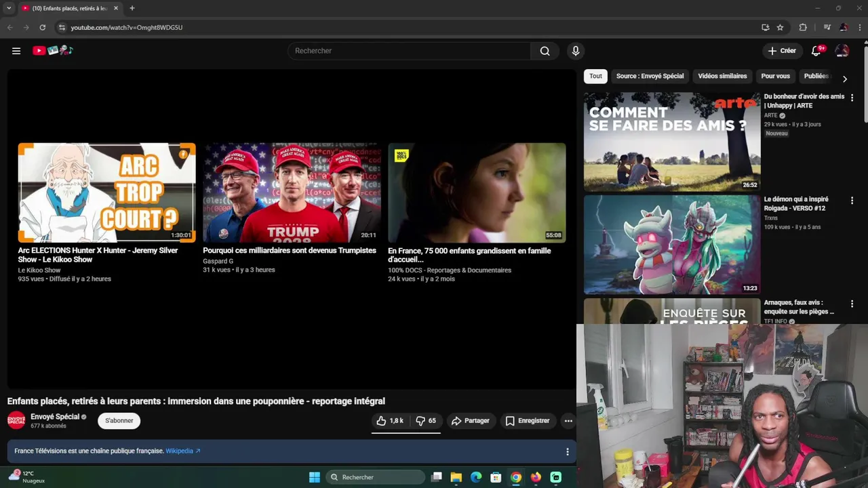Open the Enquête sur les pièges thumbnail

(x=672, y=311)
